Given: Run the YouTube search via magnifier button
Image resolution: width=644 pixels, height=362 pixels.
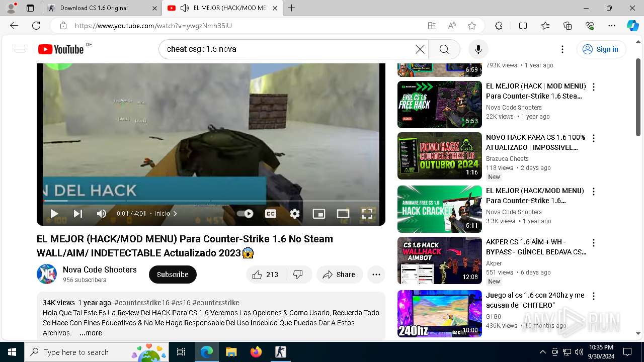Looking at the screenshot, I should [444, 49].
